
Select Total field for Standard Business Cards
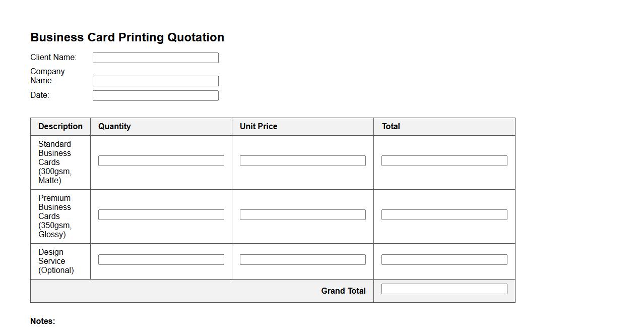pyautogui.click(x=444, y=161)
